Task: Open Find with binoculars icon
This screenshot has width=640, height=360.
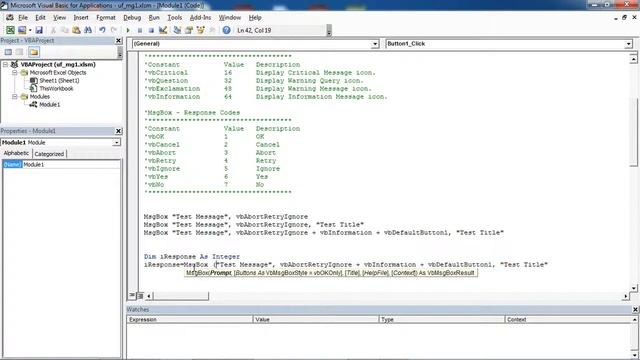Action: point(88,30)
